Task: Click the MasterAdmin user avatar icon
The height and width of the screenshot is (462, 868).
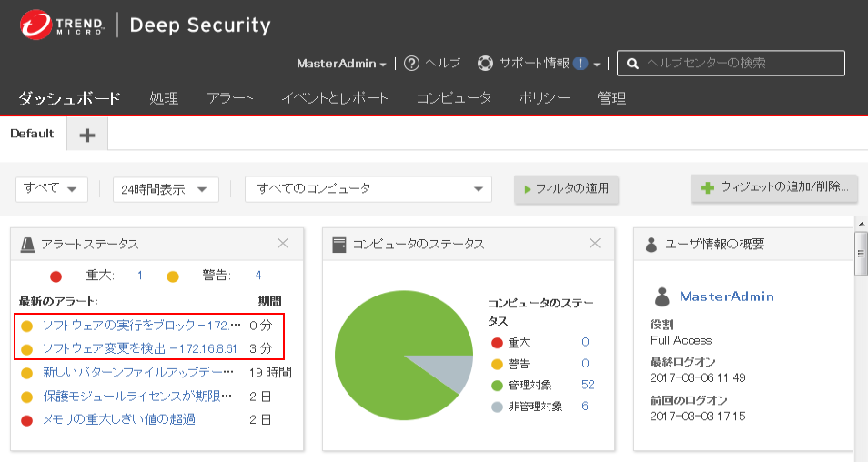Action: pyautogui.click(x=663, y=296)
